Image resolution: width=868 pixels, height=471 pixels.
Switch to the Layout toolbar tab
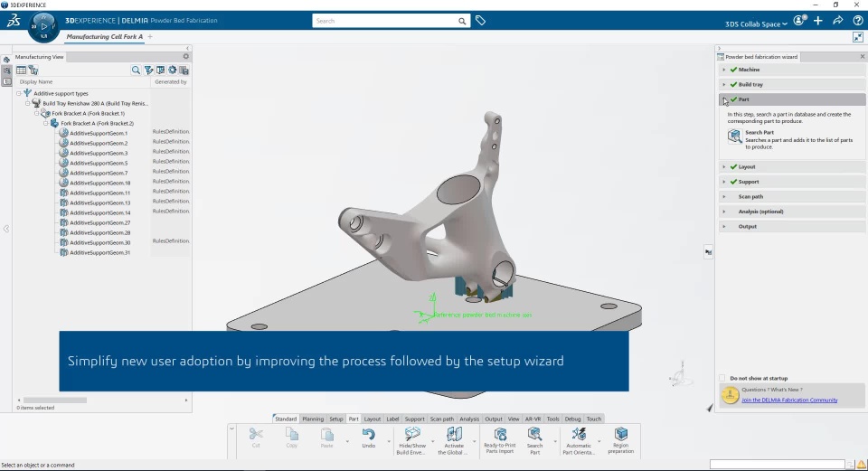point(372,419)
